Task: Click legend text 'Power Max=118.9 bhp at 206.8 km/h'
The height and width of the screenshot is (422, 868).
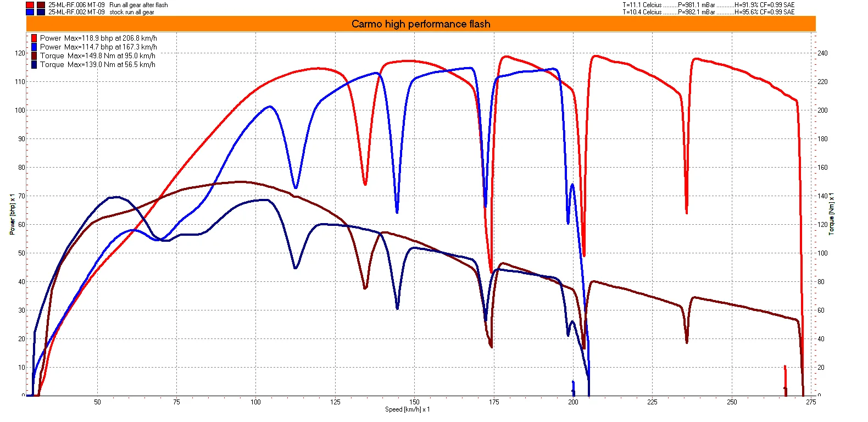Action: pos(98,38)
